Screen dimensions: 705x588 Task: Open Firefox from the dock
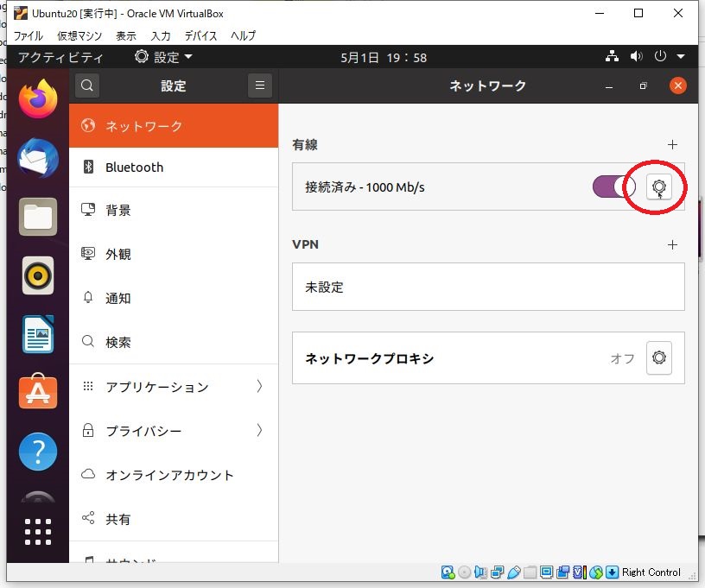click(38, 98)
